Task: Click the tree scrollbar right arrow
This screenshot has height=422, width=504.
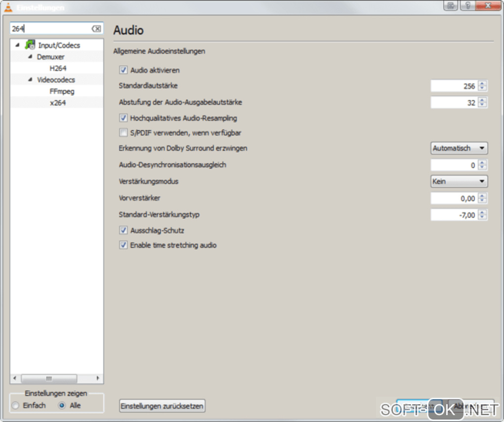Action: click(98, 379)
